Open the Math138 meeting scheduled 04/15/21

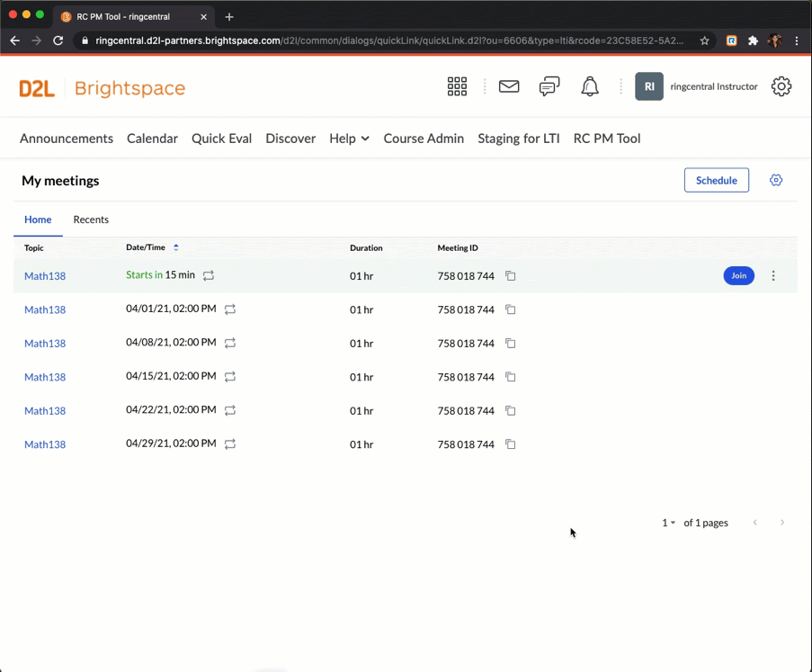click(45, 377)
